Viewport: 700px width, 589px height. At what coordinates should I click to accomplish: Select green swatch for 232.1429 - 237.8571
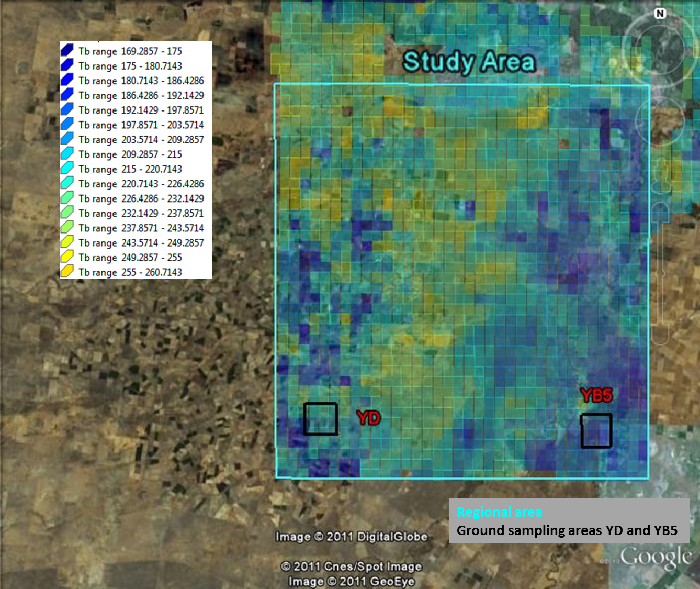point(66,213)
